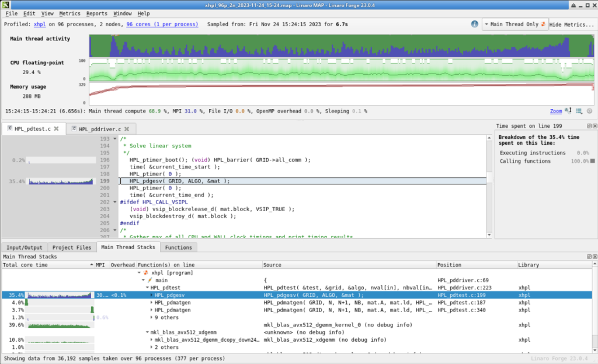The image size is (598, 364).
Task: Click the metrics list options icon
Action: pyautogui.click(x=579, y=111)
